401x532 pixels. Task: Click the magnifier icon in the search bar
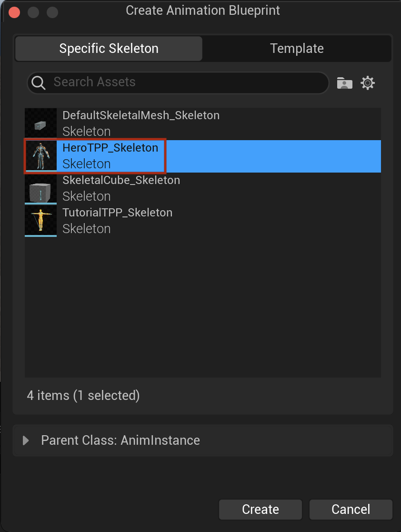coord(38,82)
